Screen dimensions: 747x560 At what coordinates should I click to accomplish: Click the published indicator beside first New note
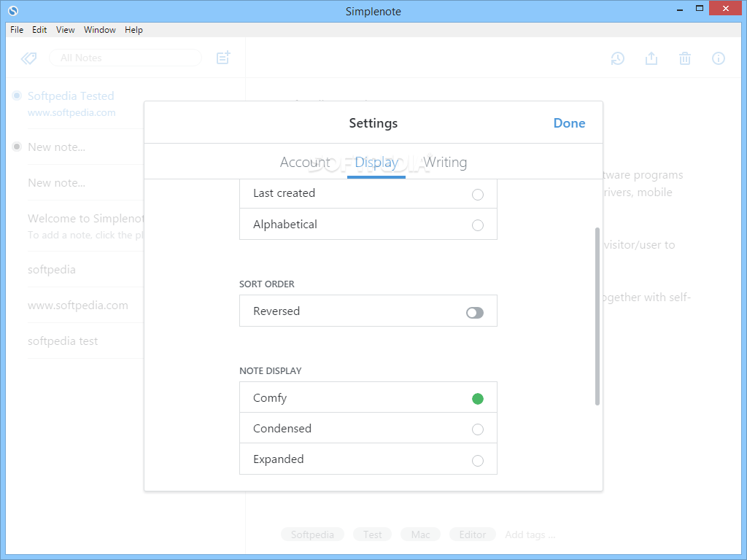pos(17,147)
